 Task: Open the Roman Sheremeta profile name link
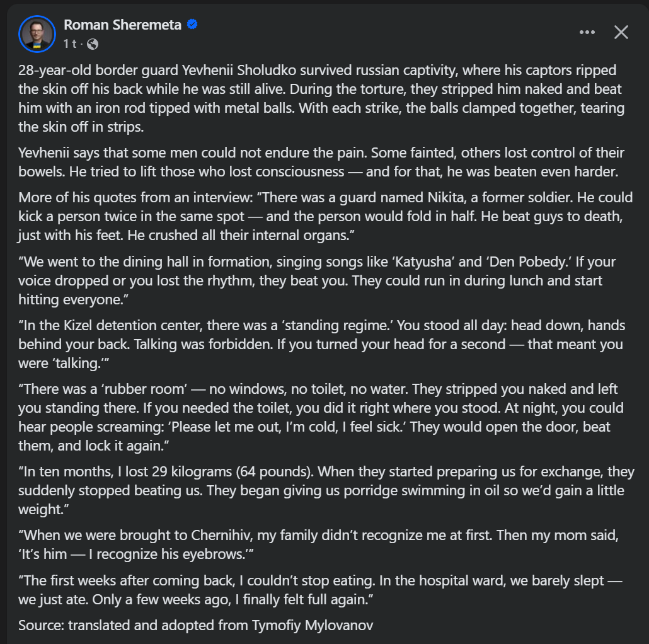pyautogui.click(x=122, y=25)
